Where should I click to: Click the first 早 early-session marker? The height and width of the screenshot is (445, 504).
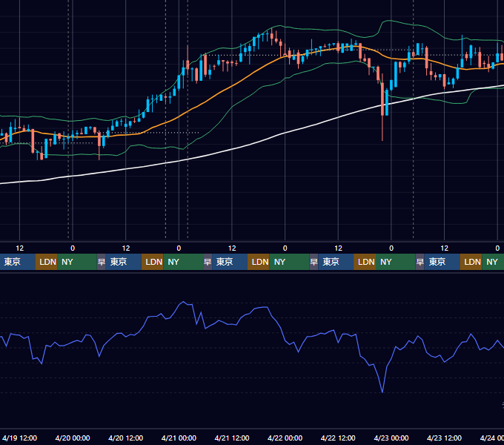pos(102,262)
